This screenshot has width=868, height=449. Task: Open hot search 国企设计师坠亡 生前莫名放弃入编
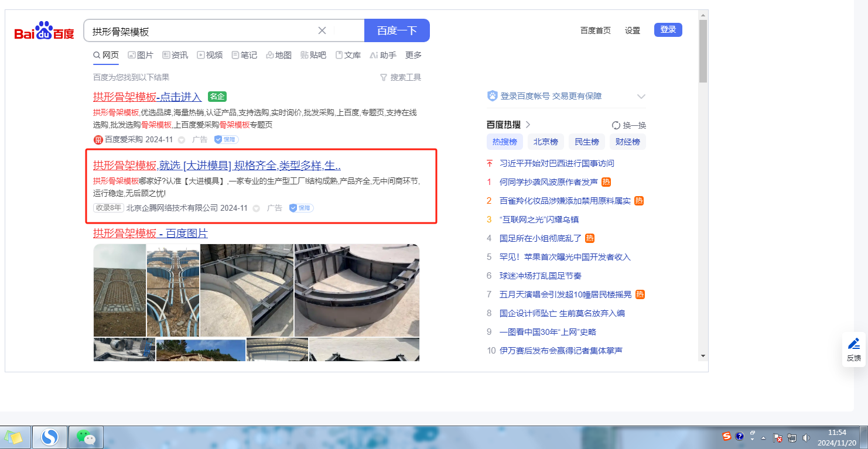[x=562, y=313]
